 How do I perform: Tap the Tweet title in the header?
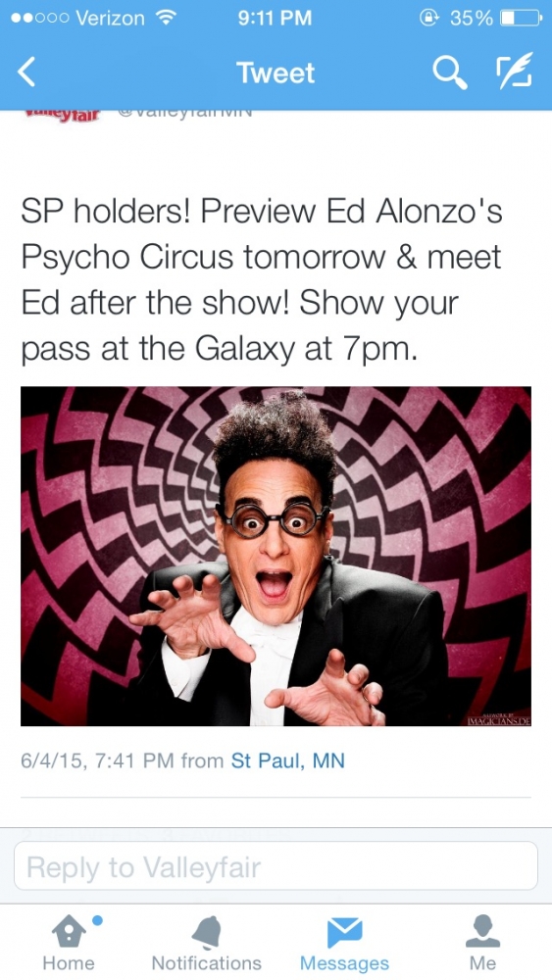click(x=276, y=73)
